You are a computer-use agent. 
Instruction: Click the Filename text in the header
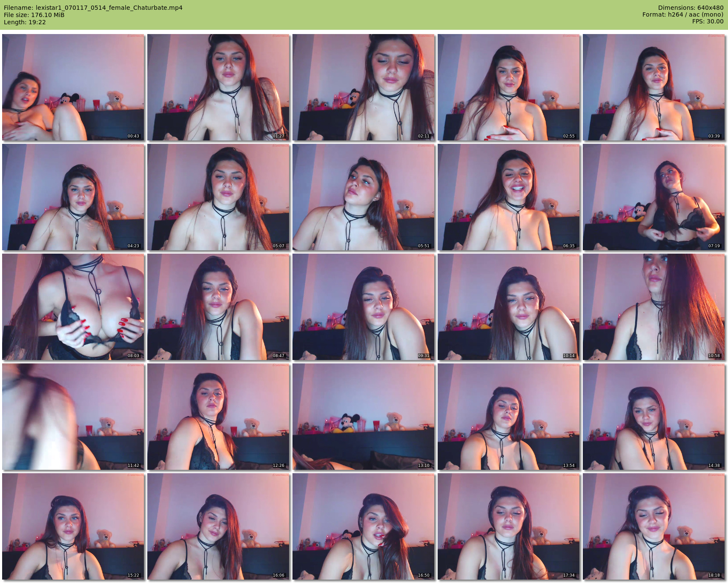[93, 8]
